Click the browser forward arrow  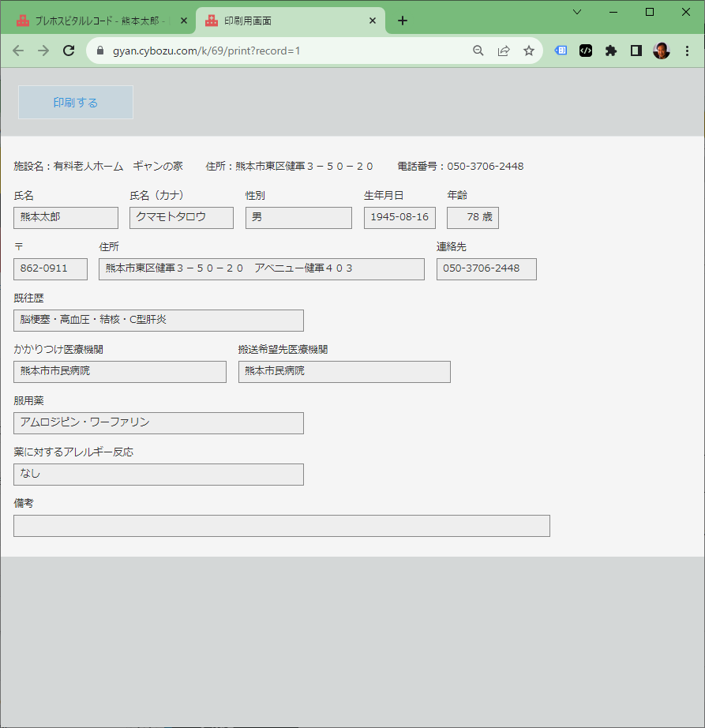coord(43,51)
